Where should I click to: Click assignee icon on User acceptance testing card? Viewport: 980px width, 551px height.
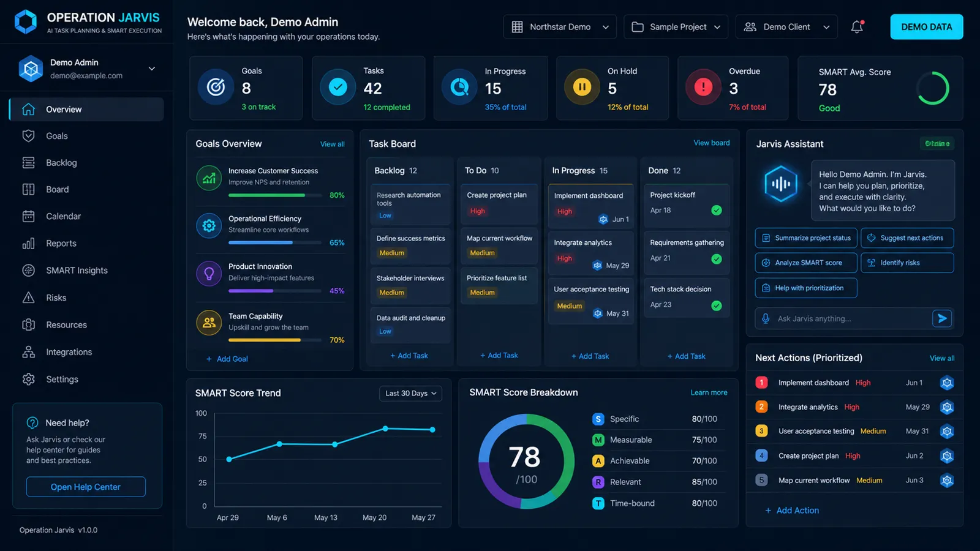598,313
